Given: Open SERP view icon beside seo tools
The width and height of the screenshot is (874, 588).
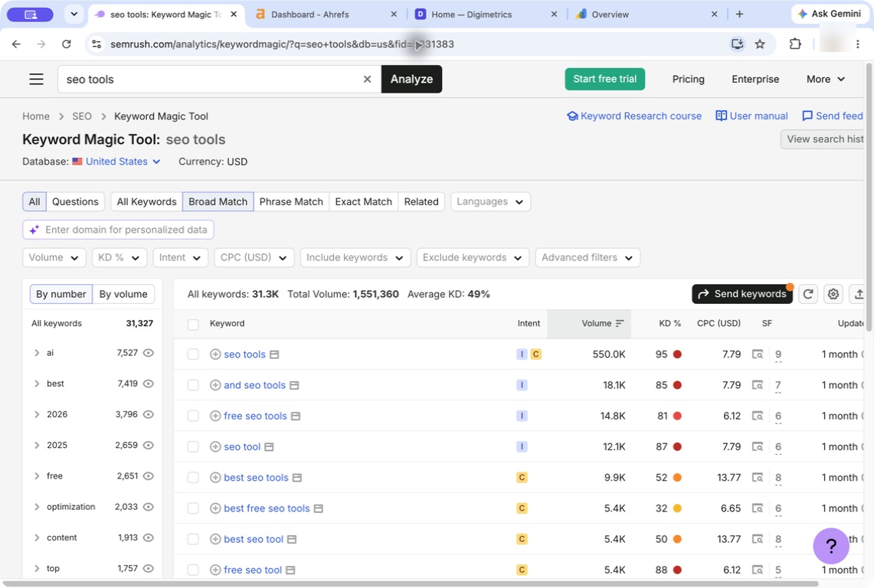Looking at the screenshot, I should (274, 354).
